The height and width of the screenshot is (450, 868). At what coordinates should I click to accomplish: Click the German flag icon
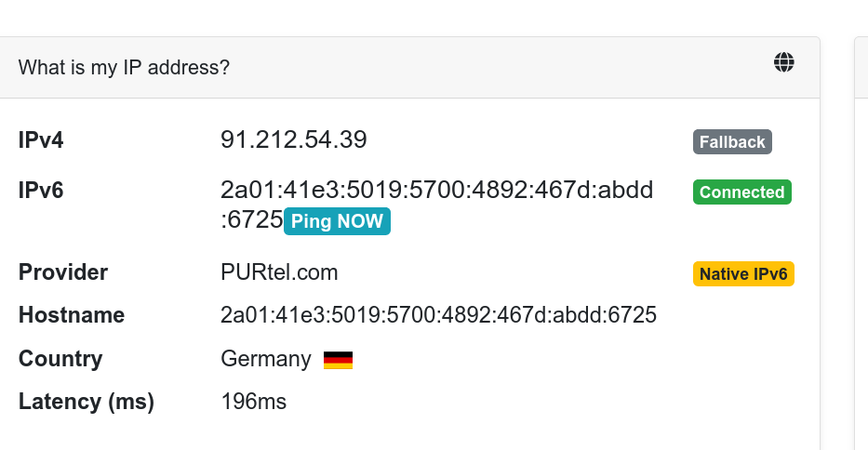pos(338,360)
